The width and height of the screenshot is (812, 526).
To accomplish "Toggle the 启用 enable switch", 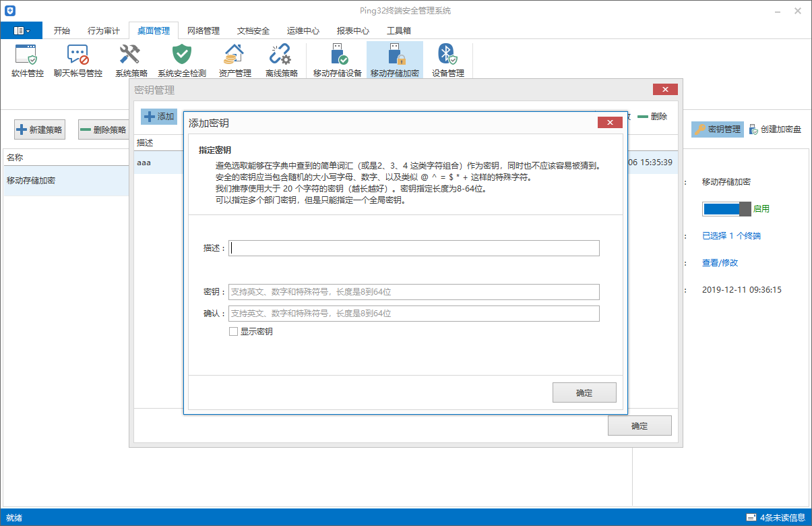I will [x=726, y=209].
